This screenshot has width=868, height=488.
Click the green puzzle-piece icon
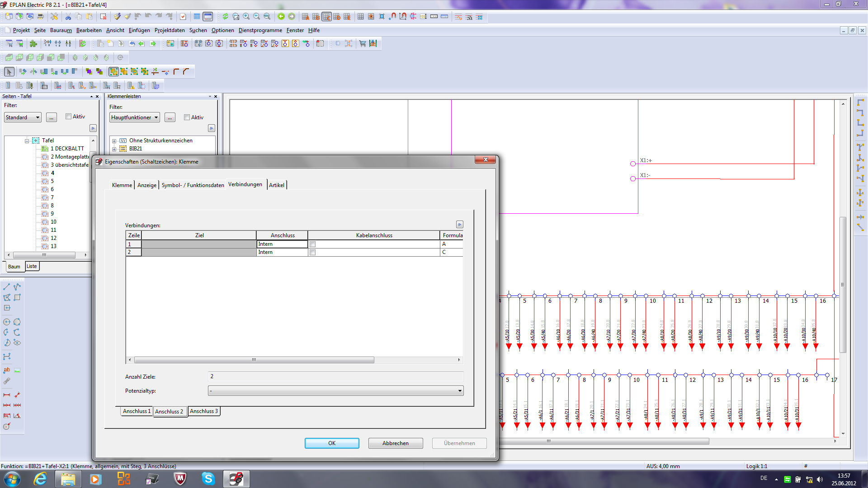[x=33, y=43]
